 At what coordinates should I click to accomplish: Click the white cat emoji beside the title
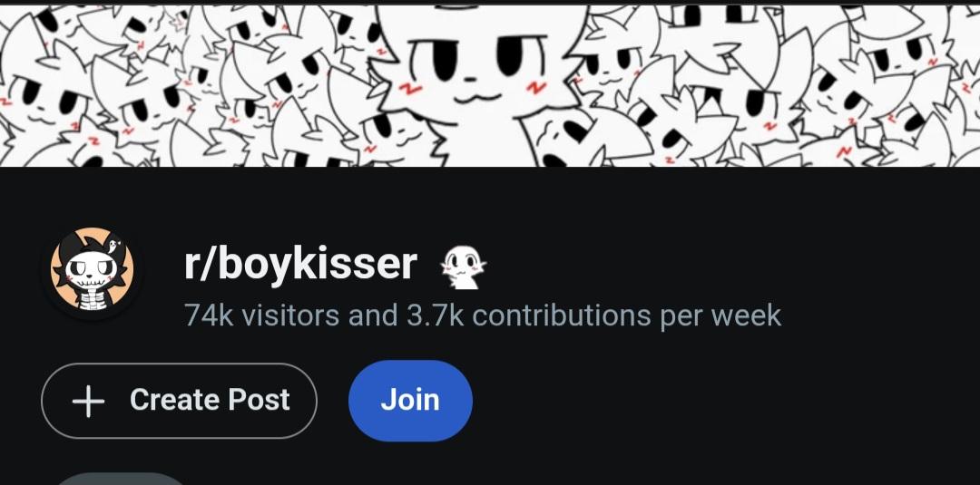click(463, 267)
